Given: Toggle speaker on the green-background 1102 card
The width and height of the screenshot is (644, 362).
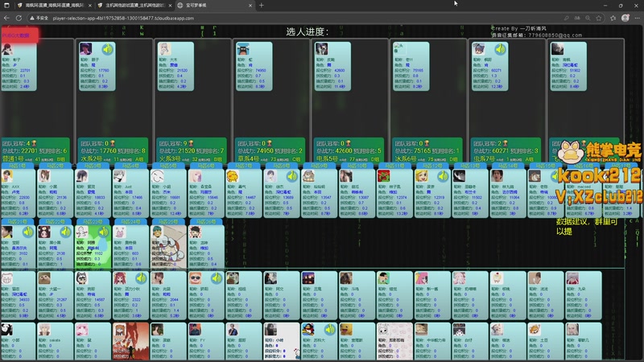Looking at the screenshot, I should pos(103,232).
